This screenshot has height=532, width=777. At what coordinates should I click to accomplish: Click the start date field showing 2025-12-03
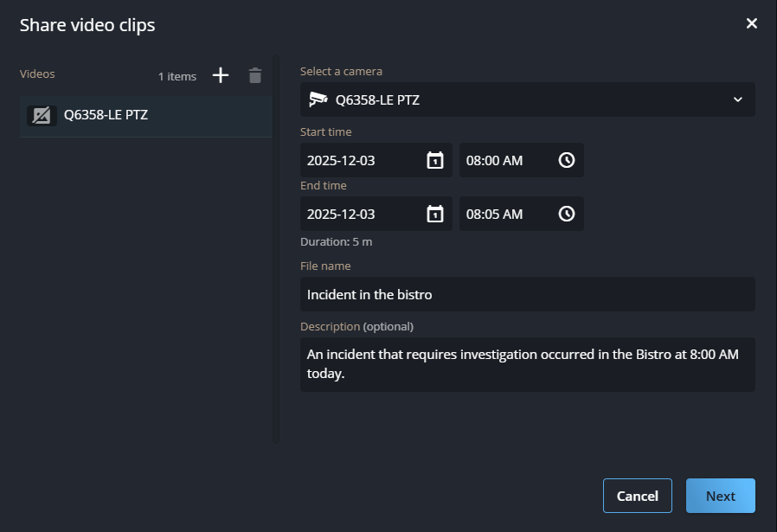click(363, 159)
